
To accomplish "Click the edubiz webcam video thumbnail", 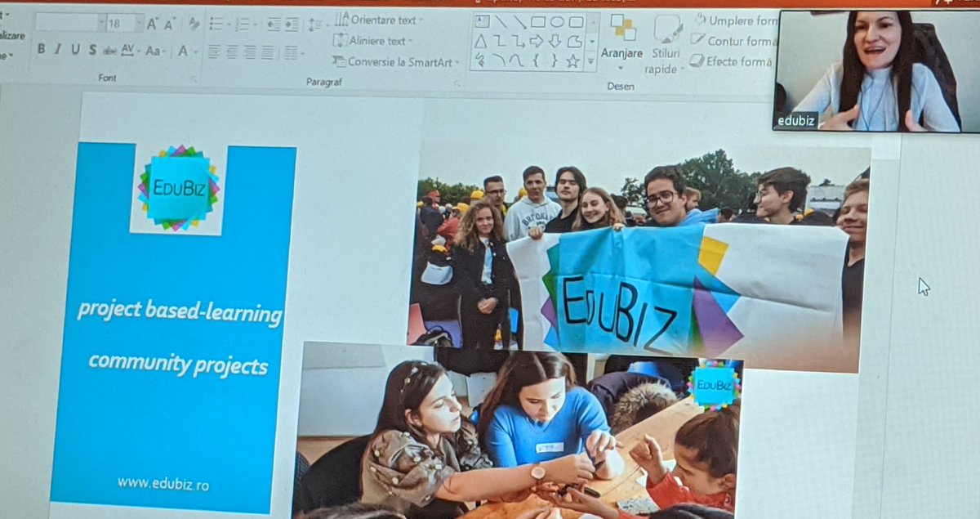I will click(876, 71).
